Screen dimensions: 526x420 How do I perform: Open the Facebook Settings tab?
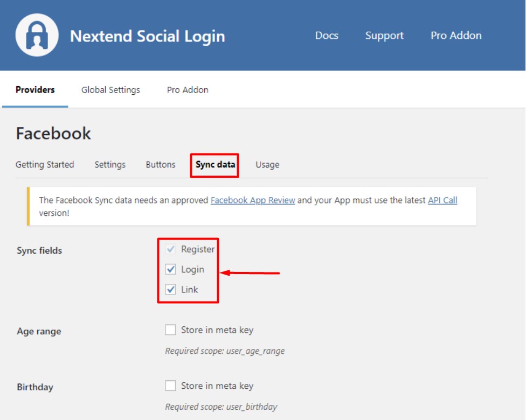click(110, 165)
